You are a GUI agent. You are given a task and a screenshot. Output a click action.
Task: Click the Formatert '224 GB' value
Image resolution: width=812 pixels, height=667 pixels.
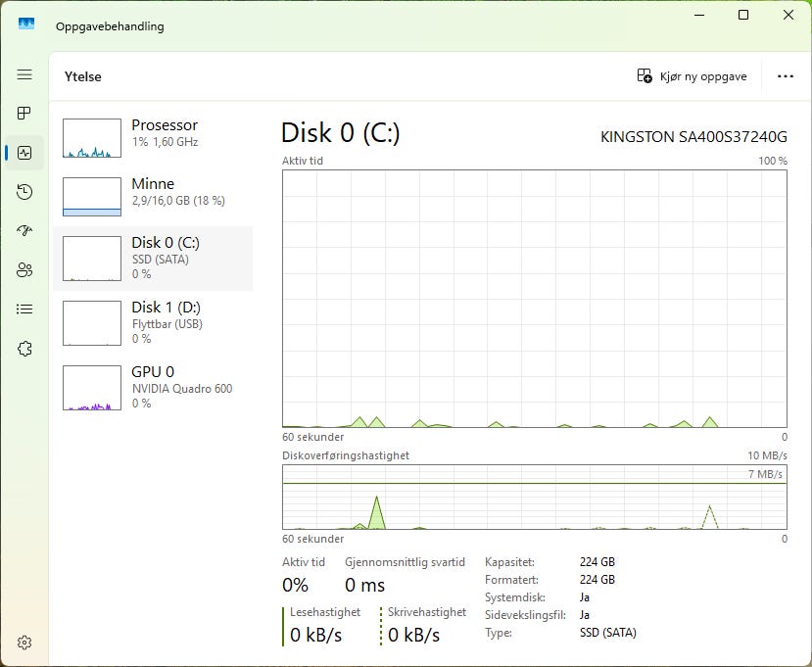pyautogui.click(x=597, y=580)
